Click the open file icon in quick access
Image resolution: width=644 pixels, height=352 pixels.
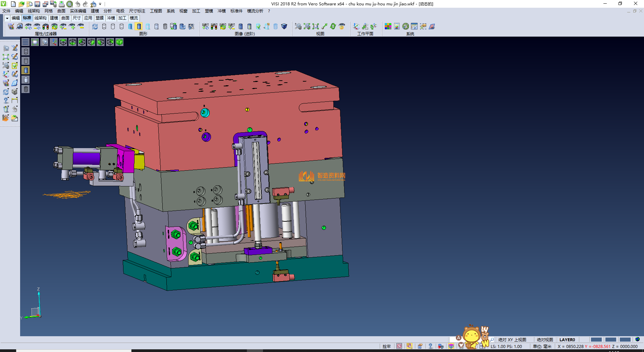click(x=21, y=4)
